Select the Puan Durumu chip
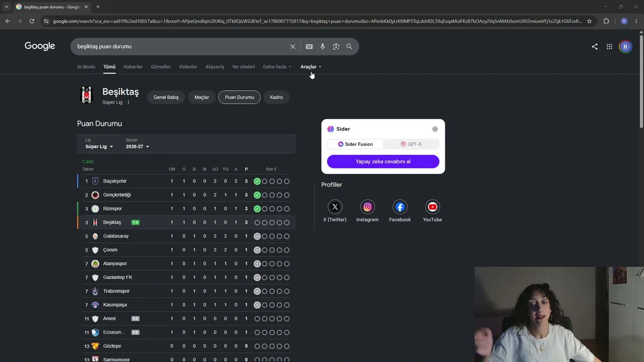Viewport: 644px width, 362px height. point(239,97)
